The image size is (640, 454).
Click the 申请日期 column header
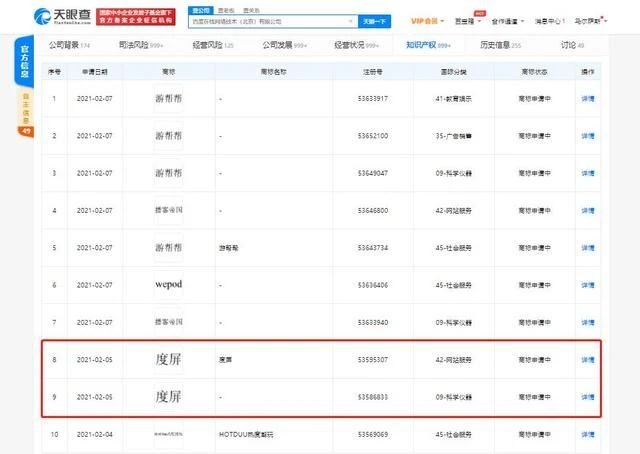point(95,72)
